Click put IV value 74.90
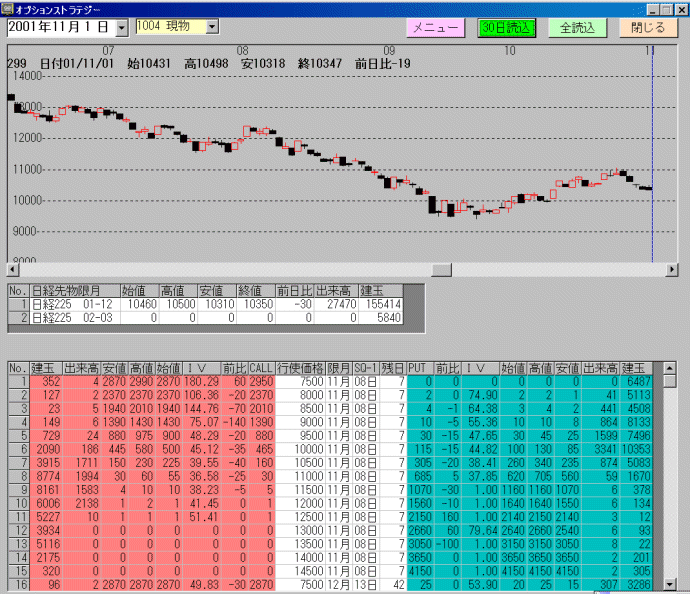Screen dimensions: 690x594 coord(480,395)
